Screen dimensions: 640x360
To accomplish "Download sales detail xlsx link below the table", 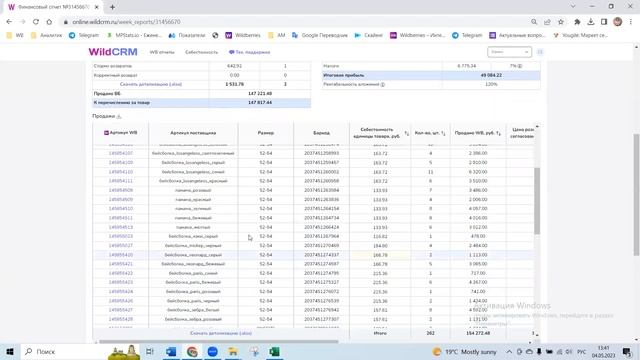I will coord(221,333).
